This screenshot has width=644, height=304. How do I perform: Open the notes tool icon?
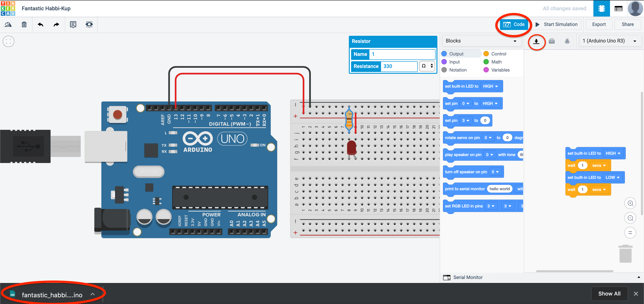pyautogui.click(x=73, y=25)
